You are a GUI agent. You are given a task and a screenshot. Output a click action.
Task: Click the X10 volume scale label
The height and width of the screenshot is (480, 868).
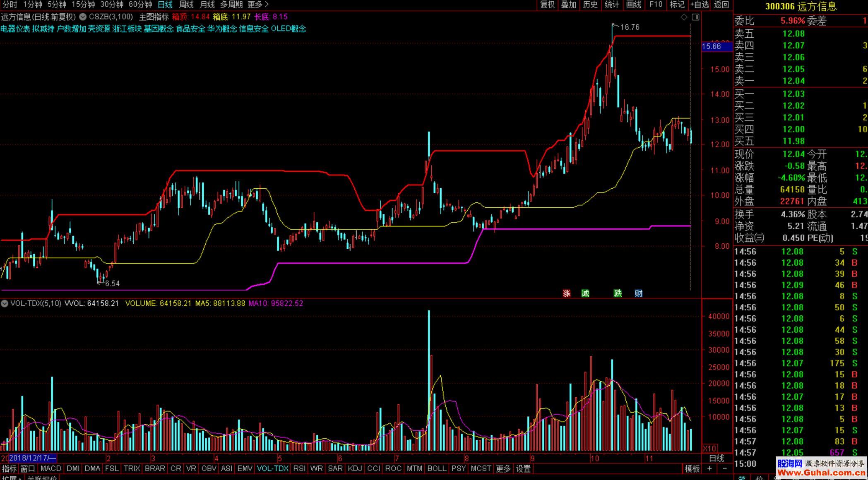tap(710, 449)
